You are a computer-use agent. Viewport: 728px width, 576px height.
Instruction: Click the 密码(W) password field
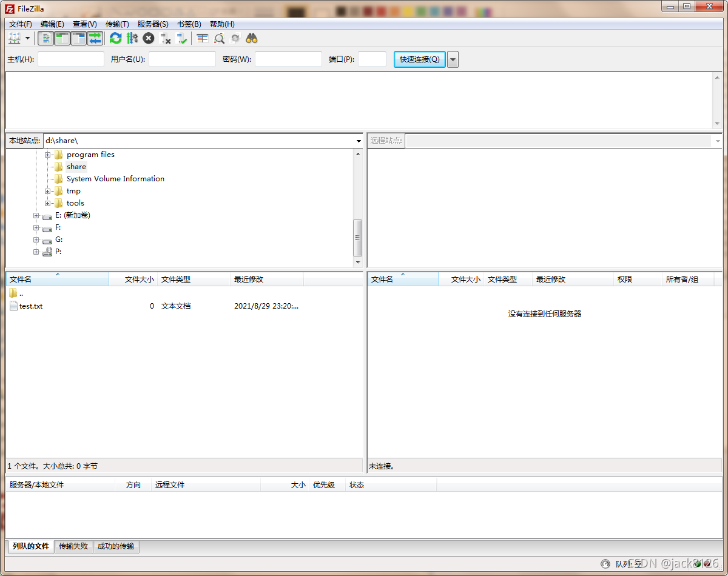tap(288, 59)
